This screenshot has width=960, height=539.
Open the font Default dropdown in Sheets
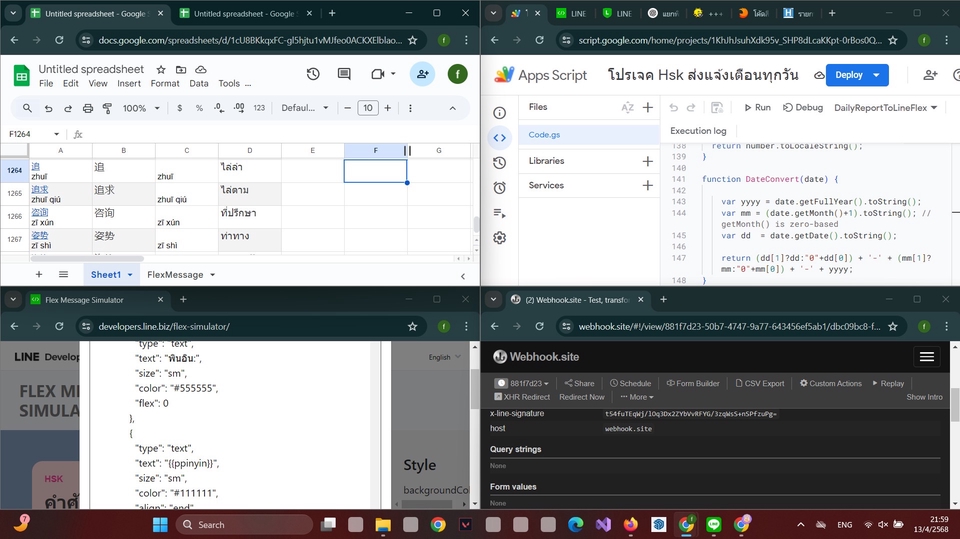(x=305, y=108)
